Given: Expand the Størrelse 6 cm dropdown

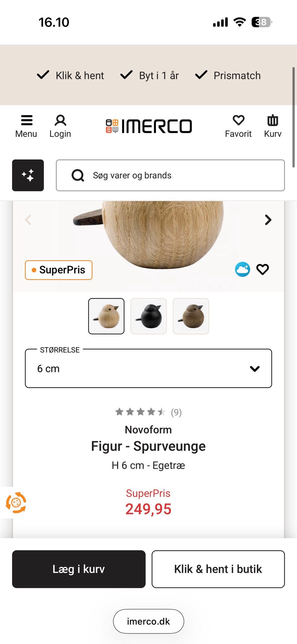Looking at the screenshot, I should click(x=148, y=368).
